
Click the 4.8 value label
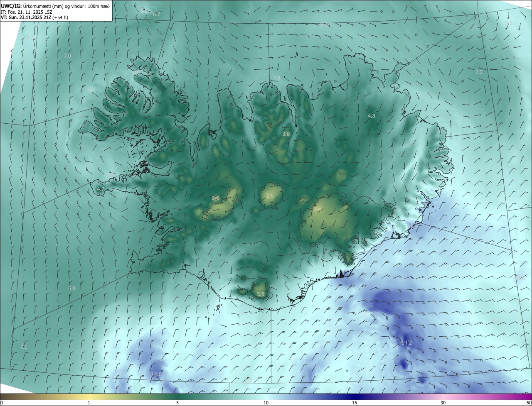pos(372,116)
